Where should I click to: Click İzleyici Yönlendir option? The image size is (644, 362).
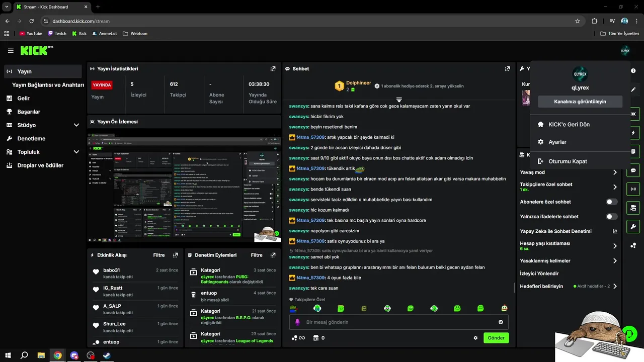539,274
